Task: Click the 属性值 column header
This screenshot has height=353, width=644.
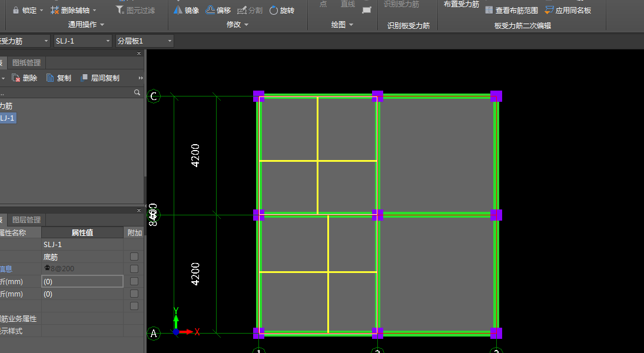Action: (82, 233)
